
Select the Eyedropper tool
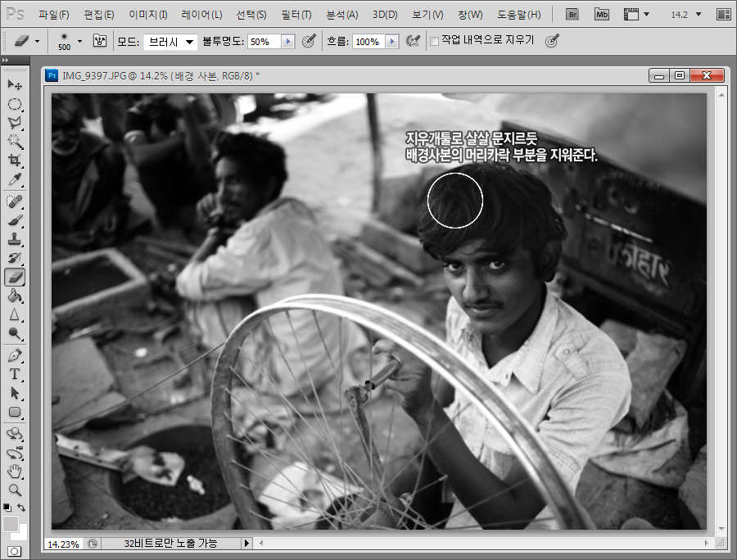[x=15, y=179]
